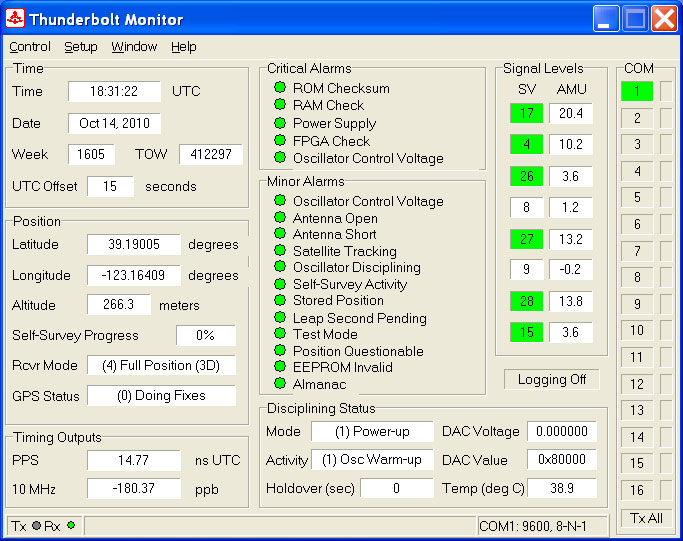Click the Longitude field -123.16409

[134, 275]
